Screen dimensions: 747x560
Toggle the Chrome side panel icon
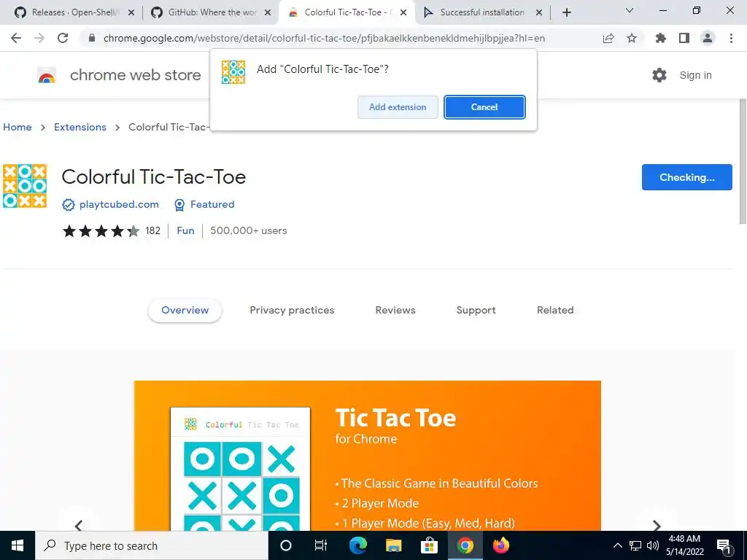point(684,38)
